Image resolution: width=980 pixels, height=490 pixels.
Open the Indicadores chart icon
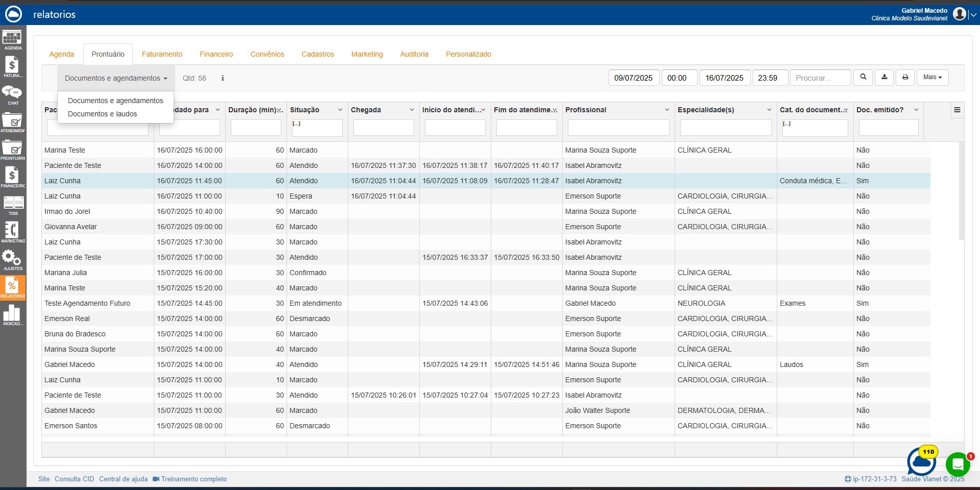click(x=12, y=314)
